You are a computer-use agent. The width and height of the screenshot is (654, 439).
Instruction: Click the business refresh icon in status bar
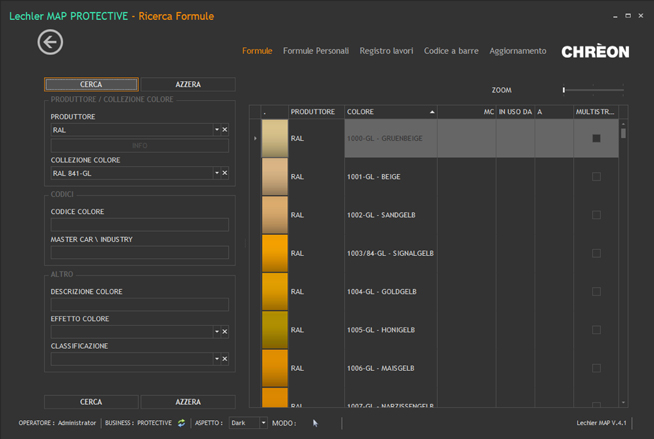pyautogui.click(x=181, y=423)
